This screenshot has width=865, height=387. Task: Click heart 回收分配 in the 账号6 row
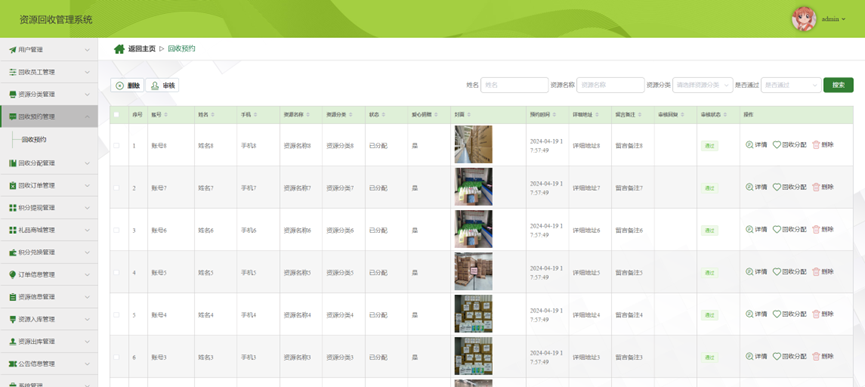[789, 229]
